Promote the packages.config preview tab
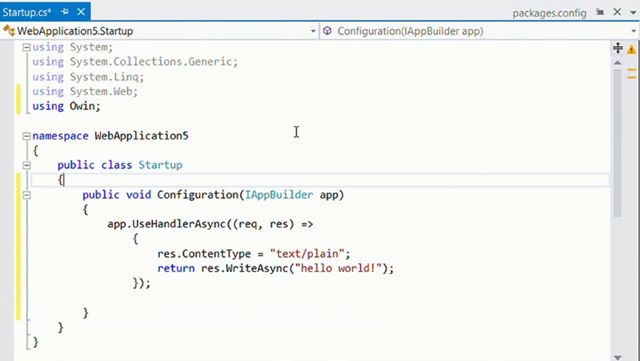640x361 pixels. [600, 12]
